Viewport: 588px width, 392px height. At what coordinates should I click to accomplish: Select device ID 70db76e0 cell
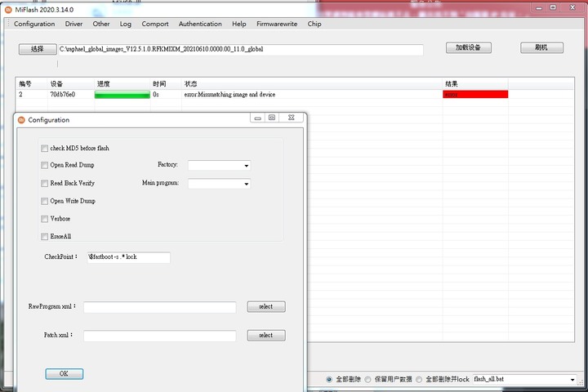click(63, 95)
